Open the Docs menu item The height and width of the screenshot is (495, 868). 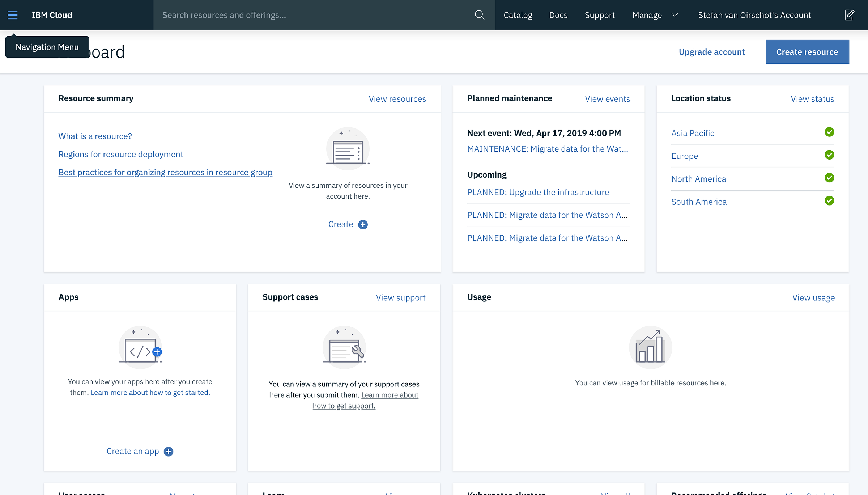[558, 15]
